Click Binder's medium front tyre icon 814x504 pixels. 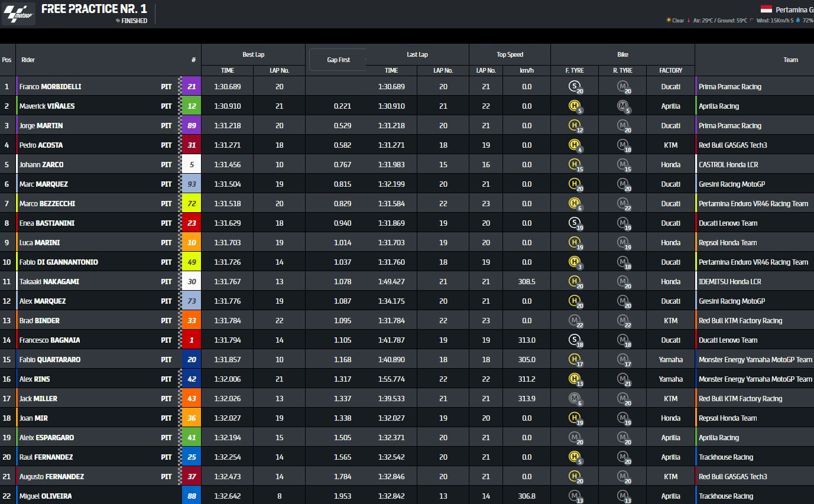574,321
